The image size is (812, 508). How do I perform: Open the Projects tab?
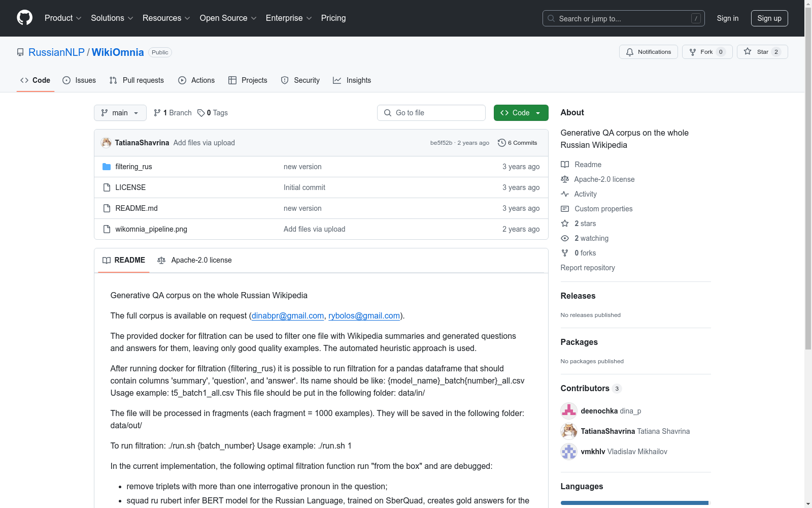tap(248, 80)
